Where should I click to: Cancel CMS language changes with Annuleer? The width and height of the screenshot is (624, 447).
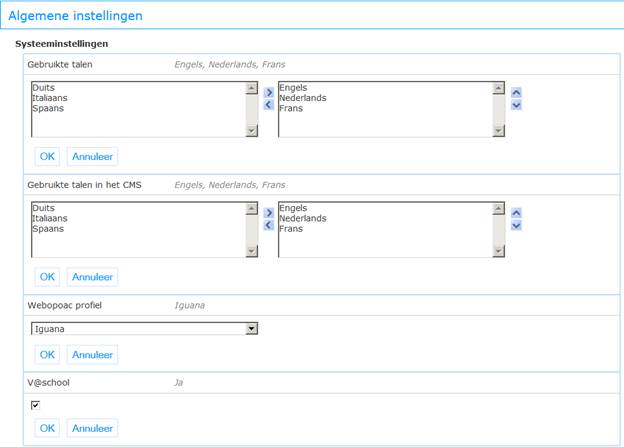tap(92, 277)
